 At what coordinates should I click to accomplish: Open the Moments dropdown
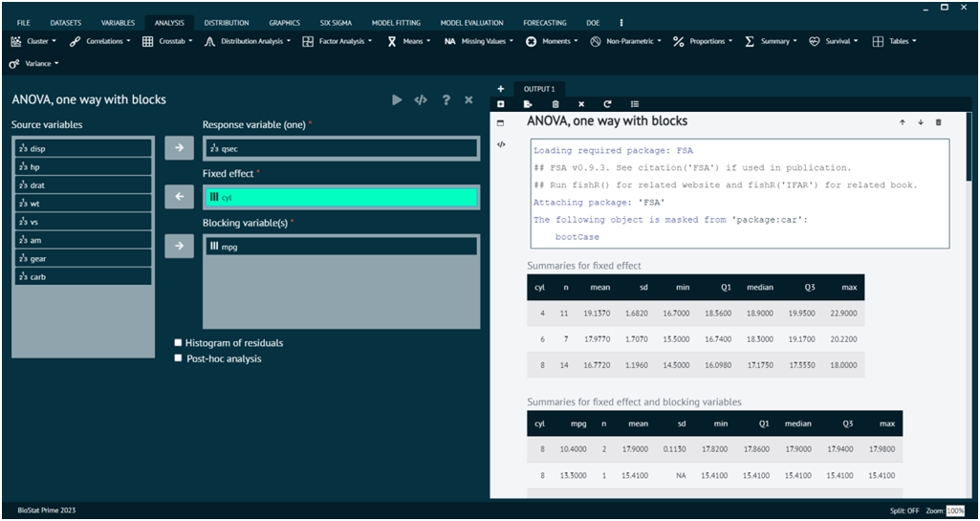tap(552, 41)
